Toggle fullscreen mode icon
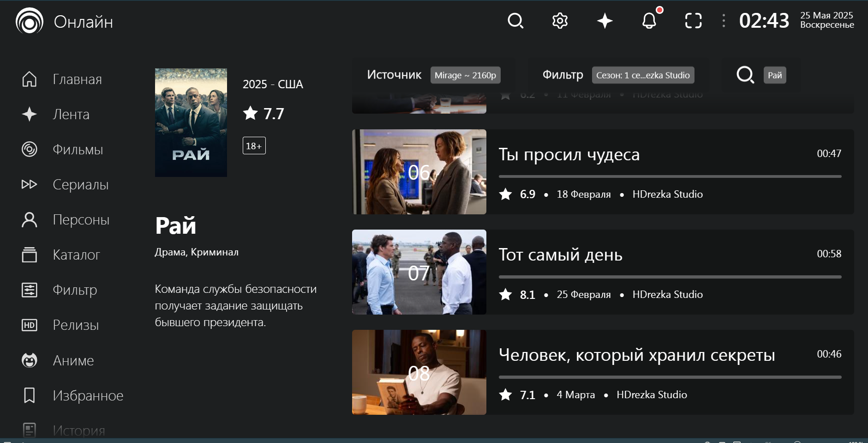The image size is (868, 443). click(693, 21)
